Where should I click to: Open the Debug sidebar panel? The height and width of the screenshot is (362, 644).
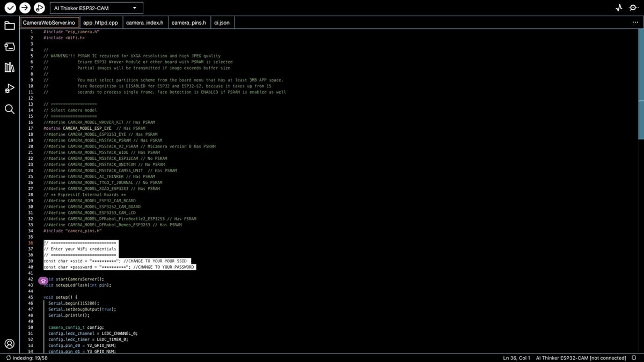pos(9,88)
